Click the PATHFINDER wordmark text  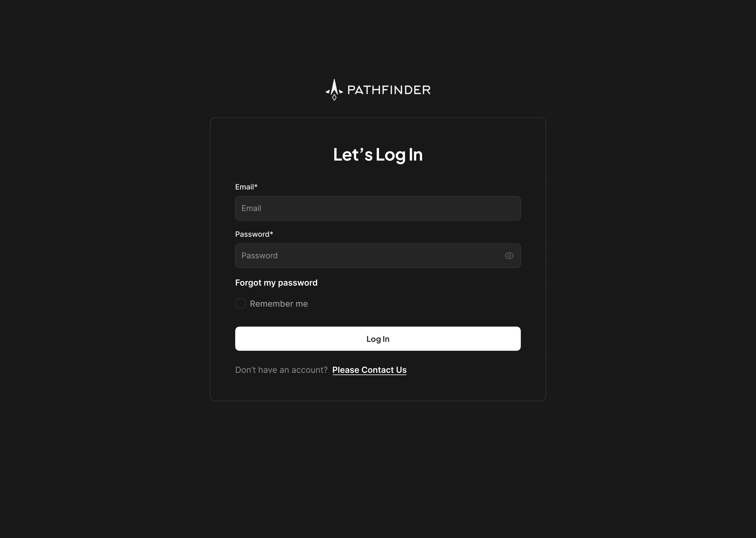point(389,90)
